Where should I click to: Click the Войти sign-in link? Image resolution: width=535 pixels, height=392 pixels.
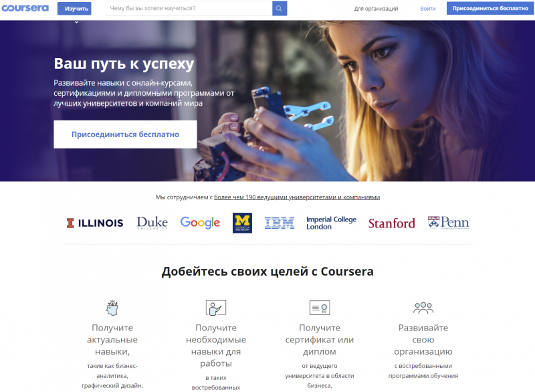[428, 9]
